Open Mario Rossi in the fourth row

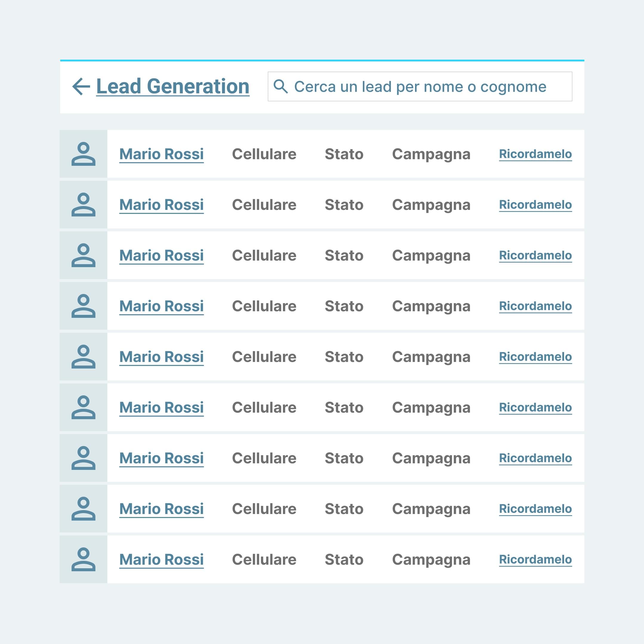coord(161,306)
